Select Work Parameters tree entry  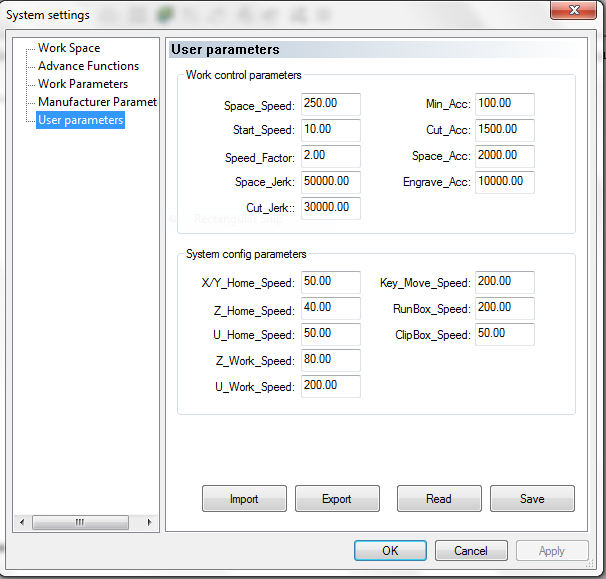click(83, 84)
